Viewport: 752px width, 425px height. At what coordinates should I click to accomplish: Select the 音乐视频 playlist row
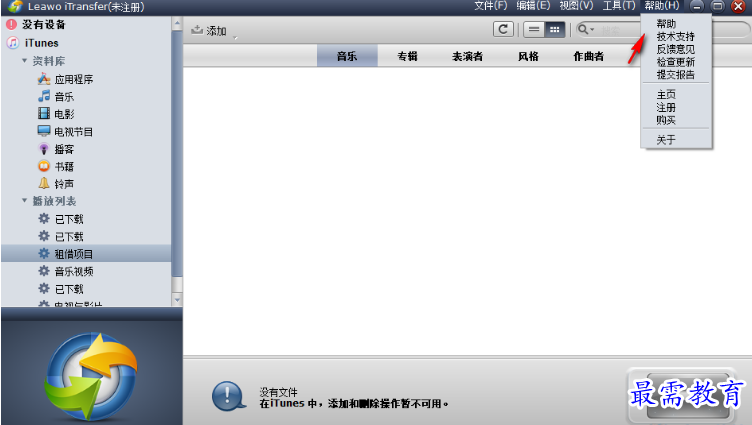[86, 271]
